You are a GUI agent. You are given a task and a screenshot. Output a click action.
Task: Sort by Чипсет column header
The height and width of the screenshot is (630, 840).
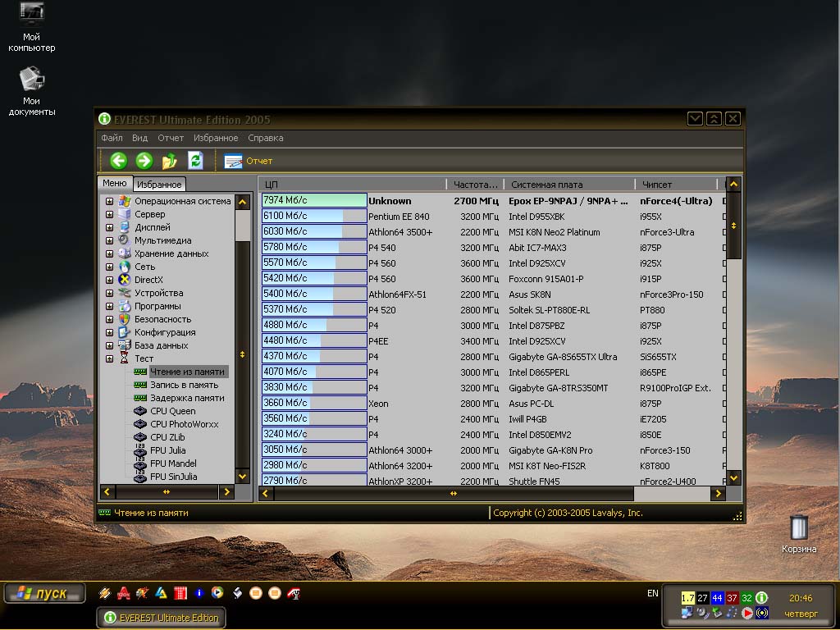coord(677,185)
